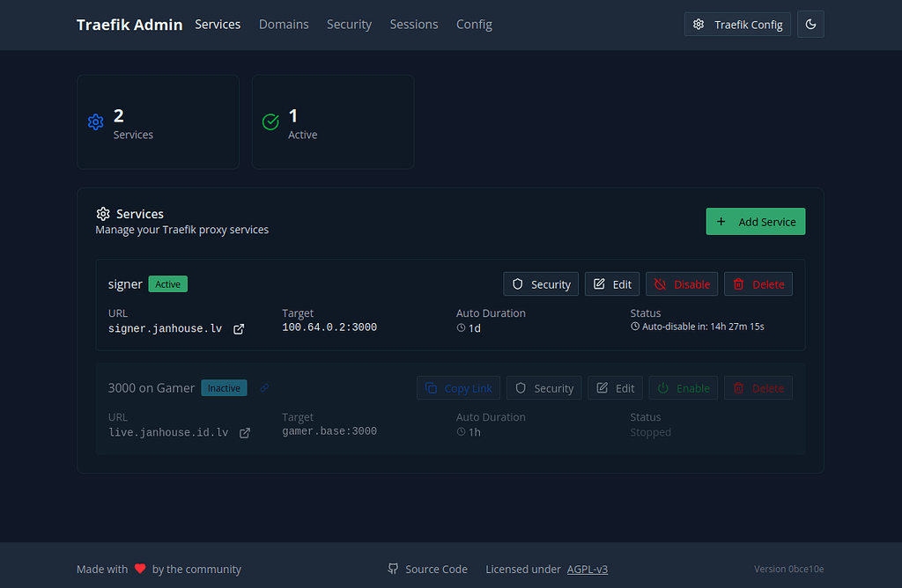Open the Source Code link
The height and width of the screenshot is (588, 902).
click(x=427, y=569)
